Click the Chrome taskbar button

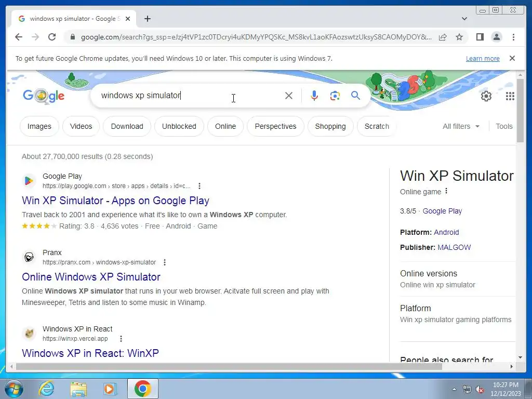coord(142,389)
